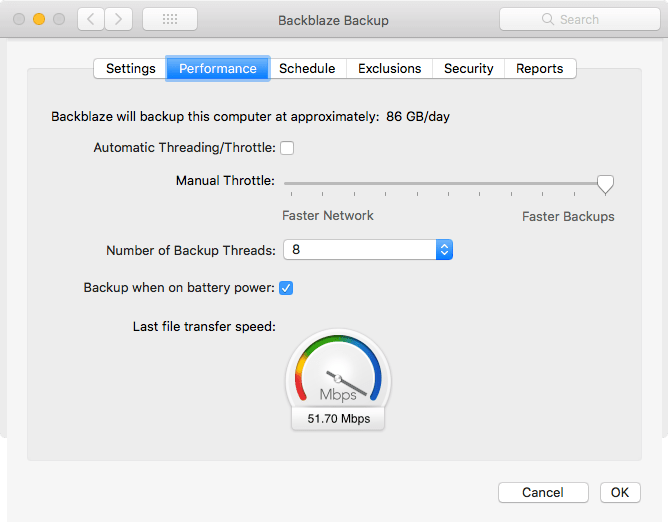The height and width of the screenshot is (522, 668).
Task: Open the Security tab
Action: (x=469, y=69)
